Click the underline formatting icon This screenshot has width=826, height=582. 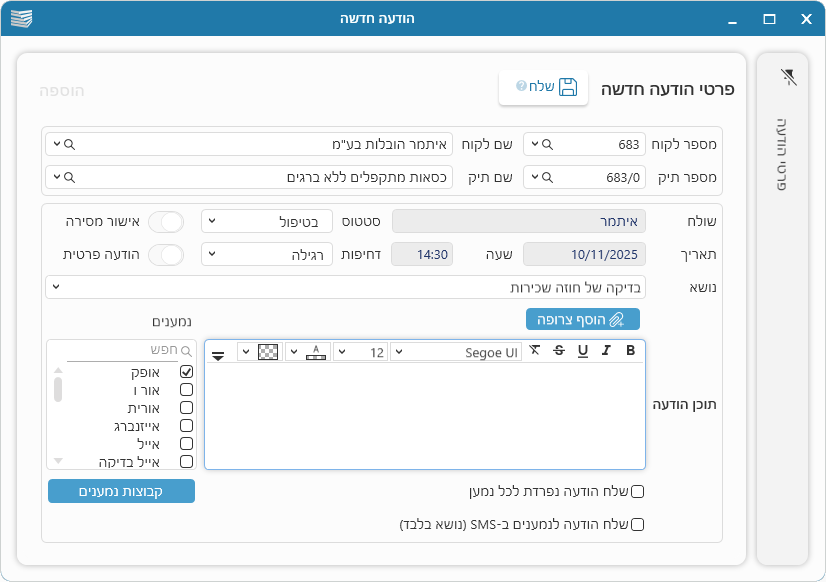[x=582, y=351]
